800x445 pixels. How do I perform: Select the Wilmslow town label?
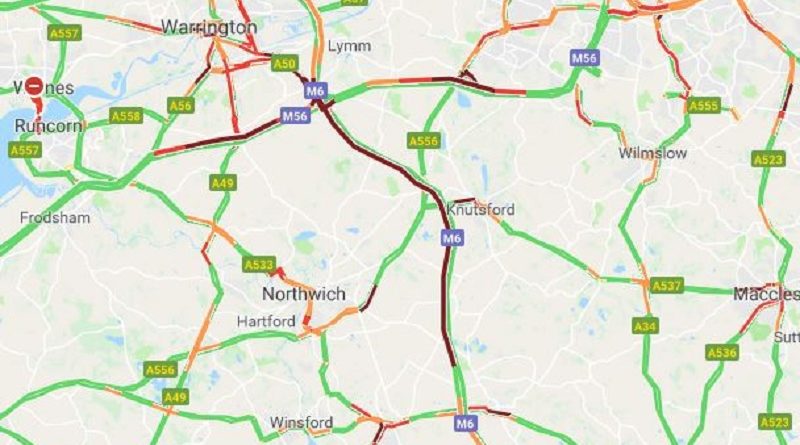(653, 153)
